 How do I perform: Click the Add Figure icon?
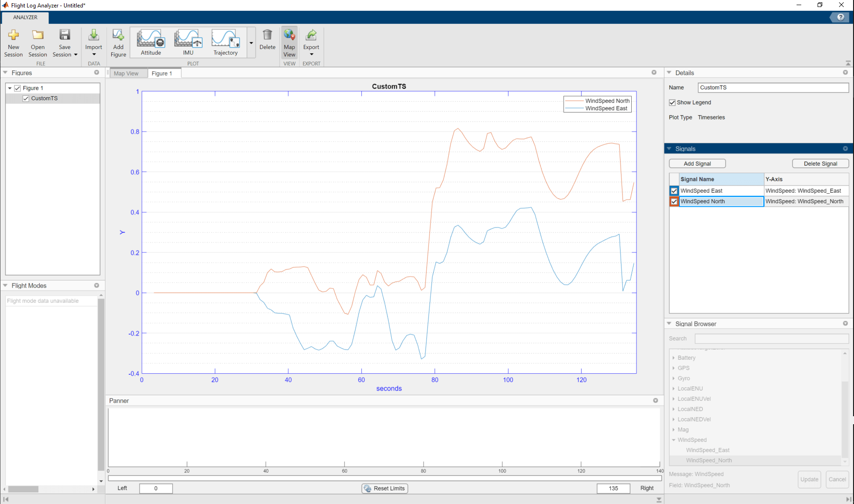pos(118,35)
